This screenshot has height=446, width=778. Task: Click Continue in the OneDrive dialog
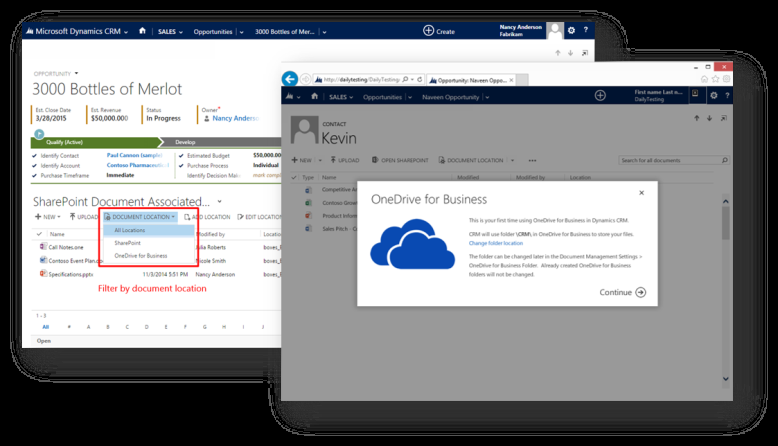pos(622,292)
